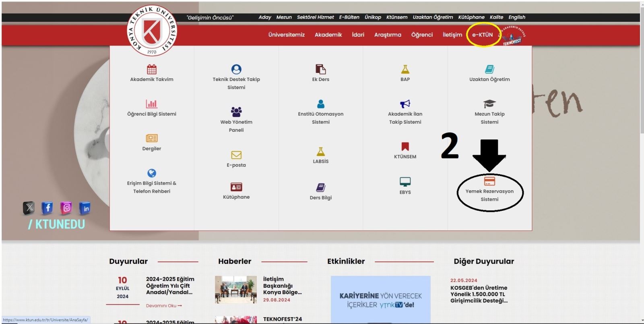Expand the Üniversitemiz main menu

(286, 35)
